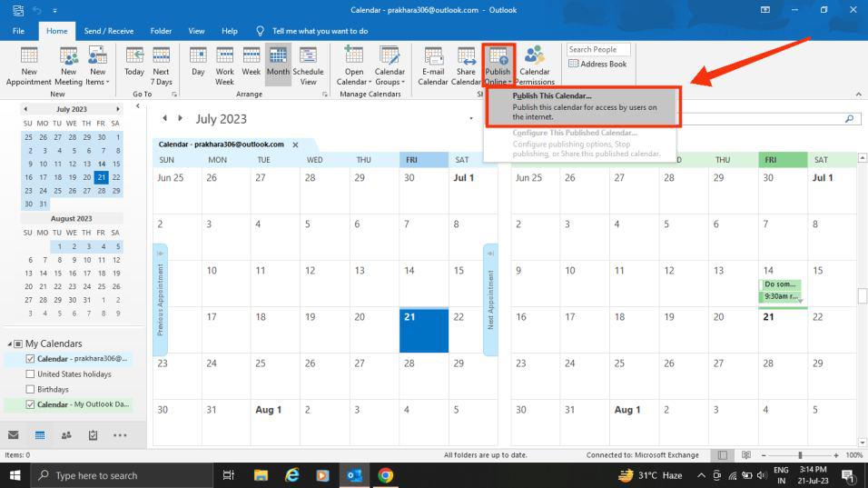Choose Publish This Calendar menu entry
The height and width of the screenshot is (488, 868).
point(582,105)
